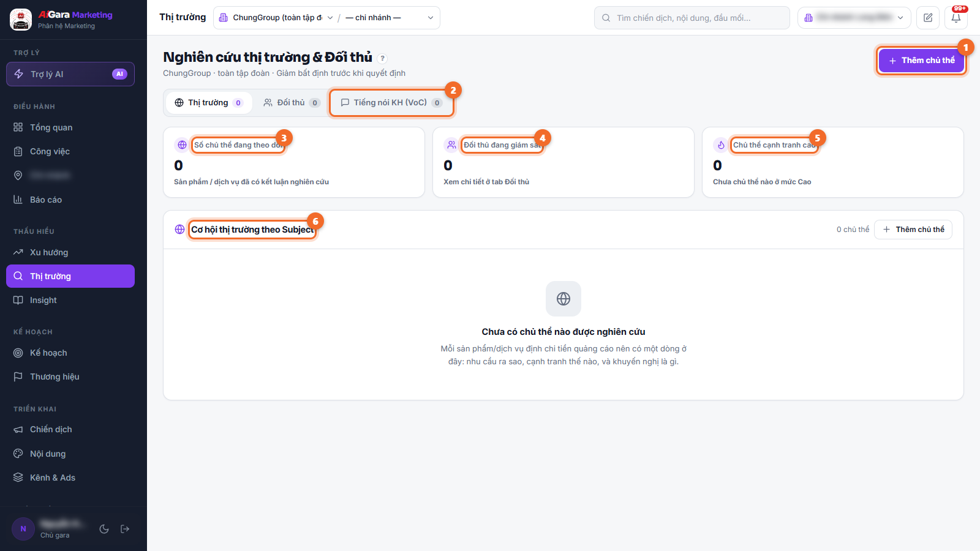Click the Số chủ thể đang theo dõi card
Viewport: 980px width, 551px height.
294,162
